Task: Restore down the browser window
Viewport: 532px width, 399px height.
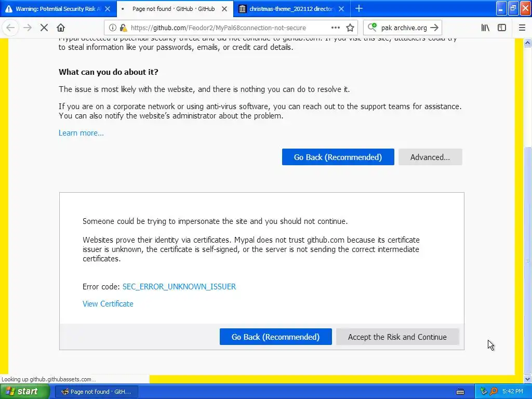Action: (x=513, y=8)
